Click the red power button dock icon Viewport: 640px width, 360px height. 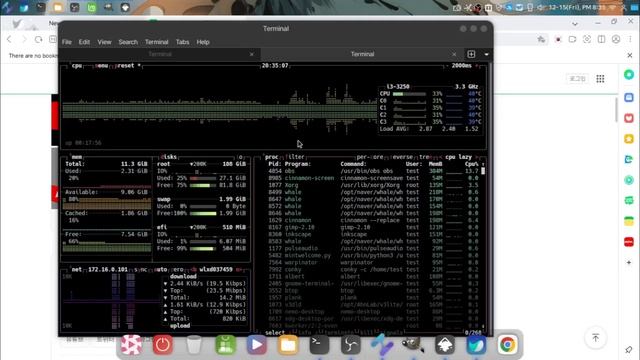pyautogui.click(x=162, y=345)
